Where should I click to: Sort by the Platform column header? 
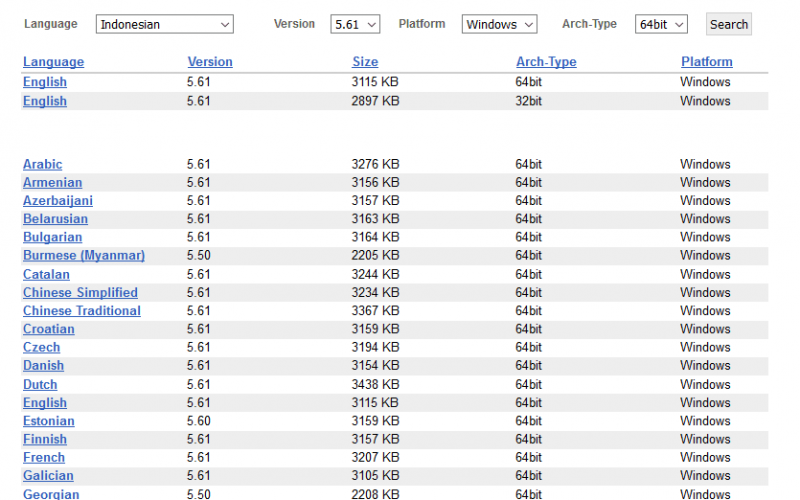pyautogui.click(x=707, y=62)
